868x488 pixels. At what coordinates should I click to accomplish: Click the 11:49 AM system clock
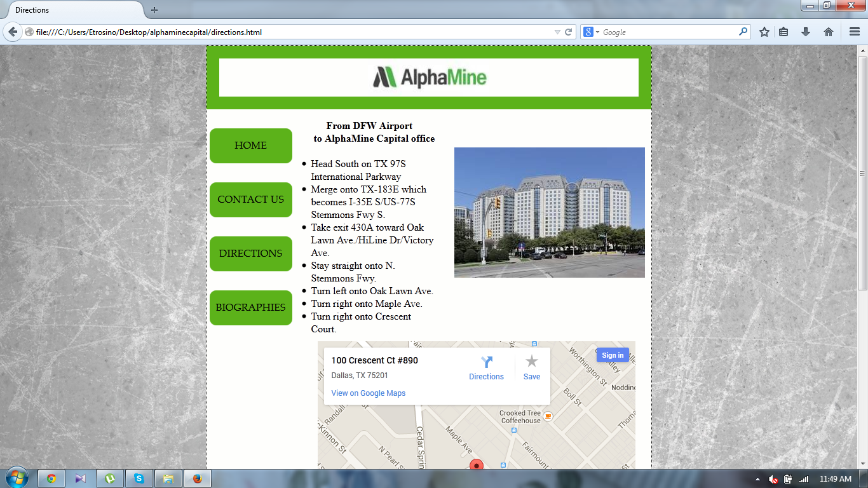click(836, 479)
